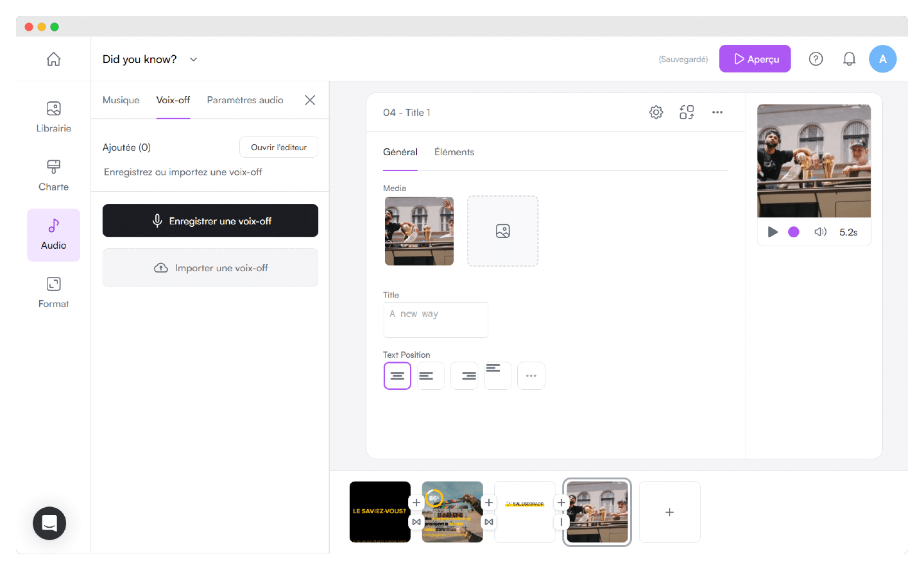Select the 86% clapperboard scene thumbnail
The width and height of the screenshot is (924, 570).
[x=452, y=512]
